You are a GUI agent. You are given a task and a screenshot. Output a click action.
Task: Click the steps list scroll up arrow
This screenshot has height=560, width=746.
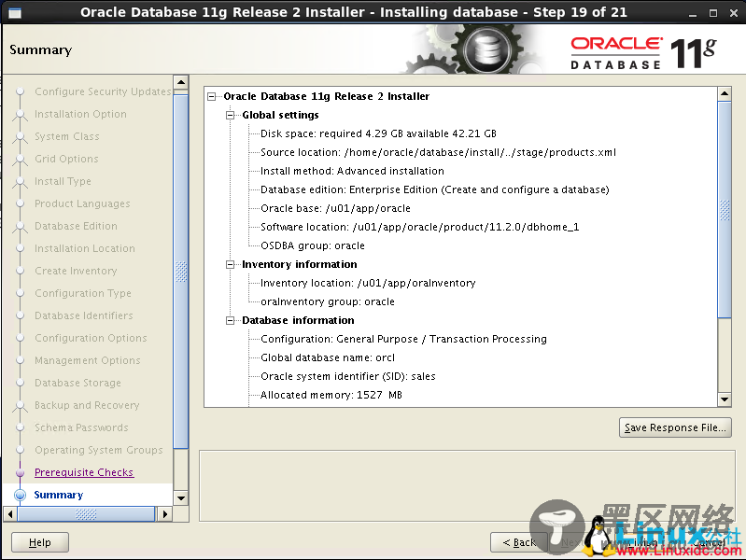pos(181,82)
